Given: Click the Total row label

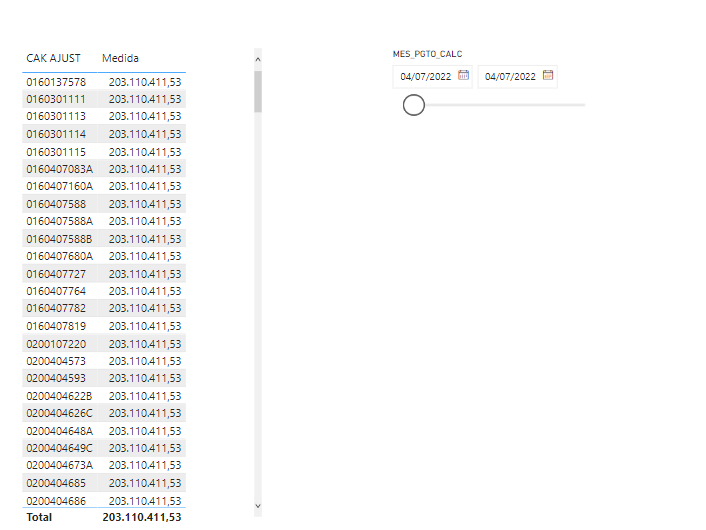Looking at the screenshot, I should [x=39, y=517].
